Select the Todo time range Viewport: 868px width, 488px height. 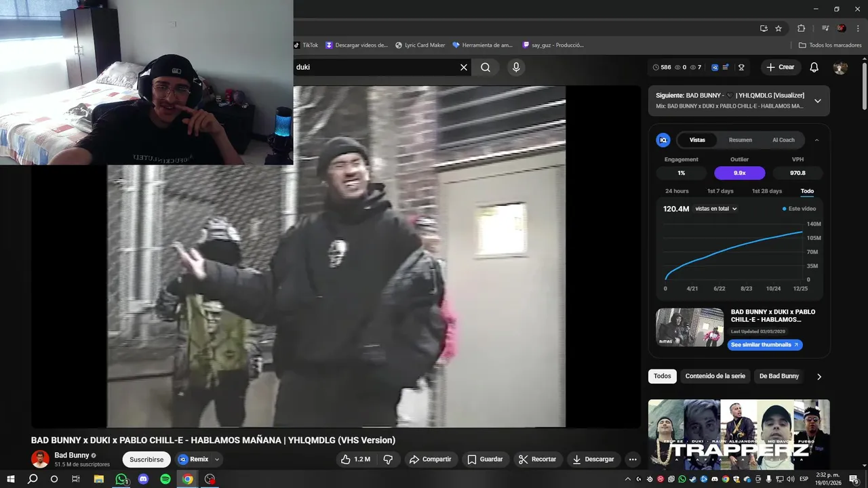(x=807, y=191)
